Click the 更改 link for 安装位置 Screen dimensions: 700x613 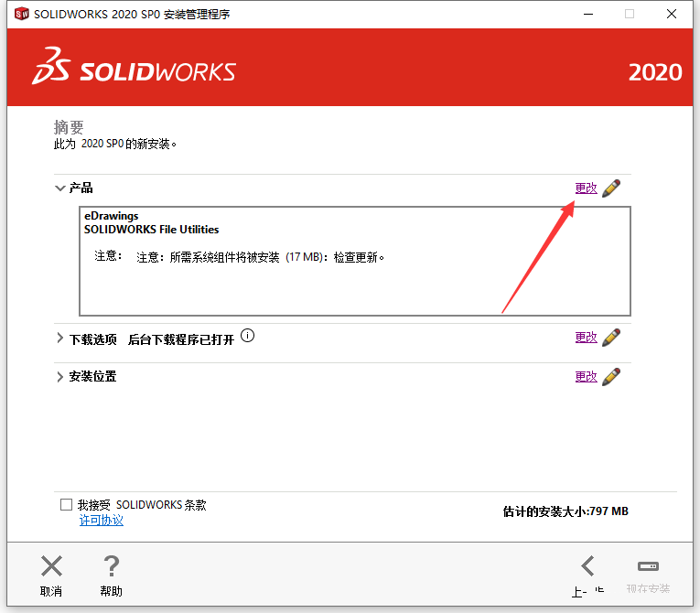pyautogui.click(x=586, y=377)
